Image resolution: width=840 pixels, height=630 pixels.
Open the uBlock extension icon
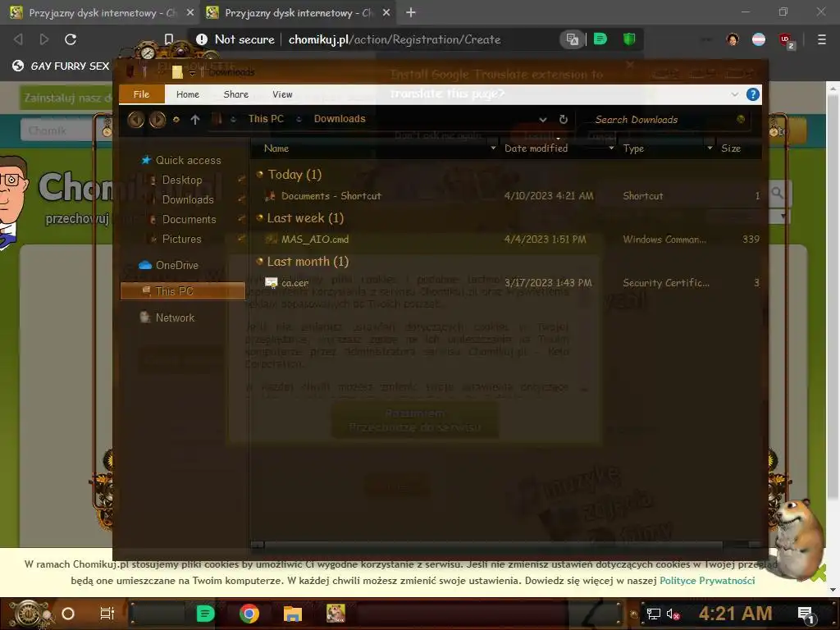[786, 39]
